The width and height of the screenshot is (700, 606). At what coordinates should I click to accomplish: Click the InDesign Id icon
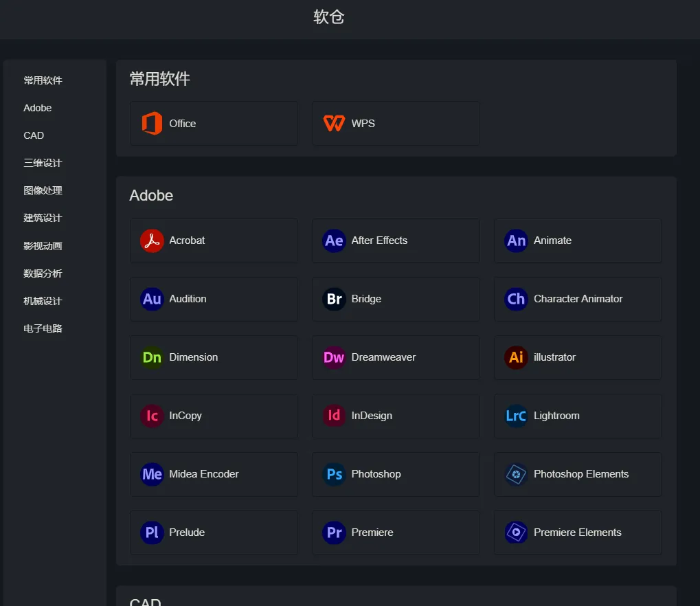point(334,416)
